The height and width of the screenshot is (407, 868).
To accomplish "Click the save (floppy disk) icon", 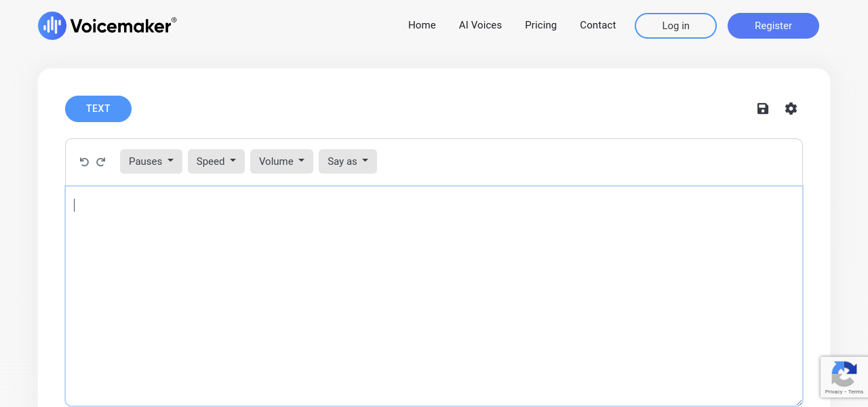I will point(763,109).
